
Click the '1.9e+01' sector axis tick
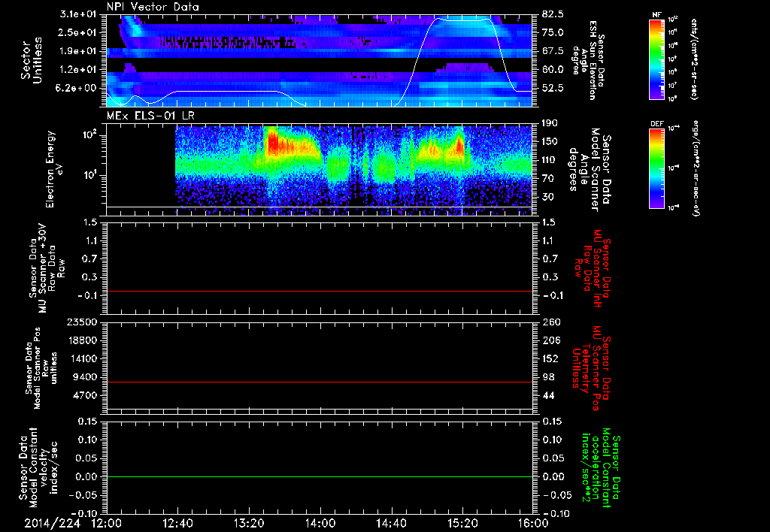[78, 51]
